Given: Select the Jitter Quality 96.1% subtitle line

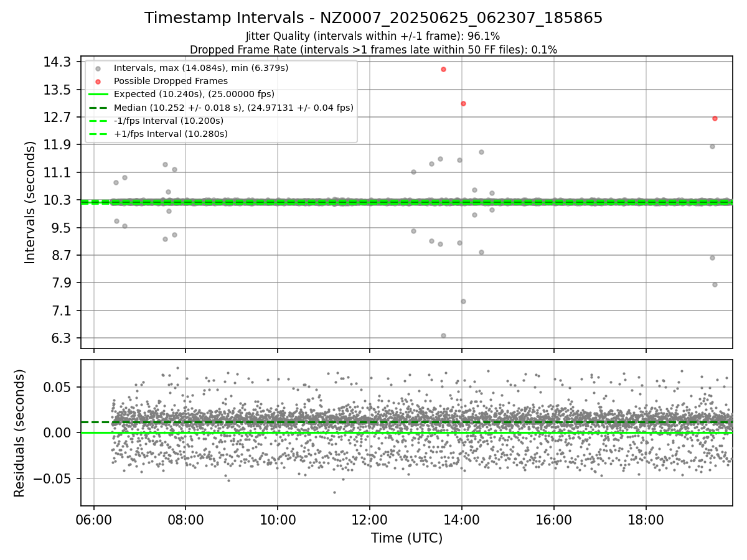Looking at the screenshot, I should (x=373, y=36).
